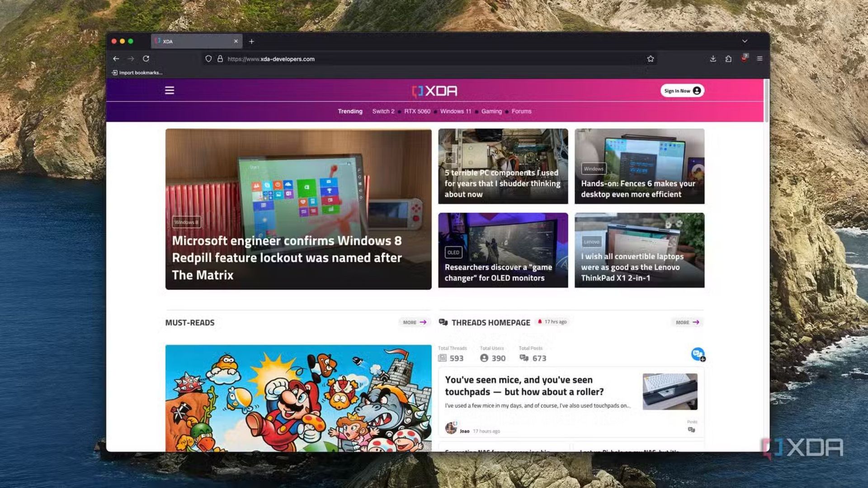The height and width of the screenshot is (488, 868).
Task: Open the RTX 5060 trending topic
Action: [417, 111]
